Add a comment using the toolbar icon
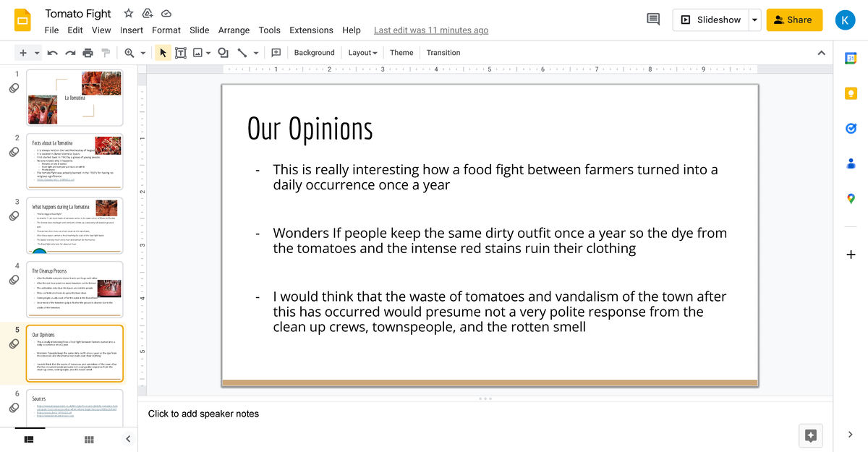The height and width of the screenshot is (452, 868). point(276,52)
